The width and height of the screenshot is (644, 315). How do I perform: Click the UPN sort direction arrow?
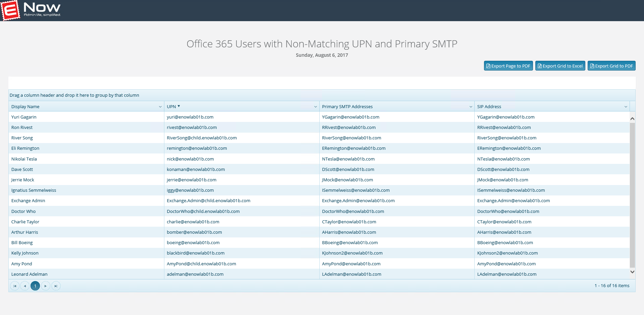pyautogui.click(x=179, y=106)
